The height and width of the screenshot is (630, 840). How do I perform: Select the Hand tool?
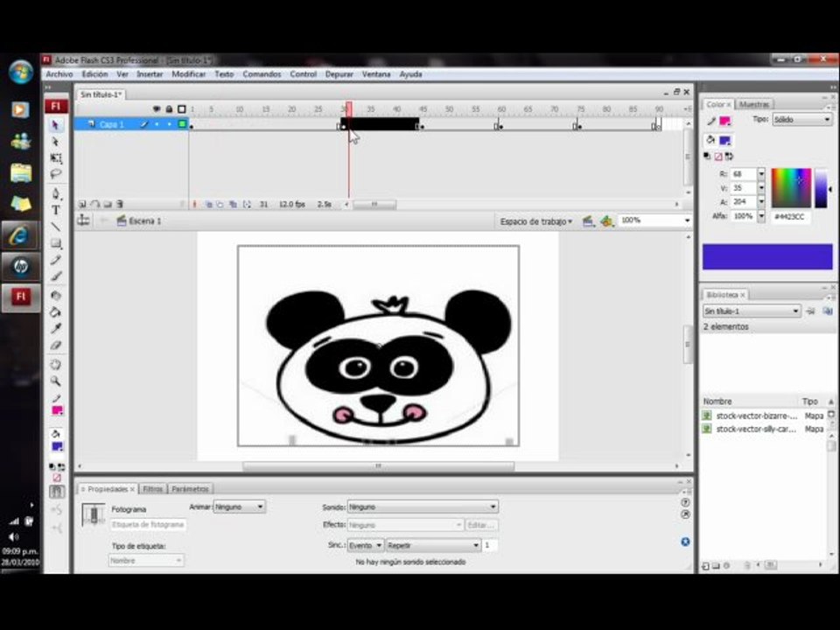[55, 365]
